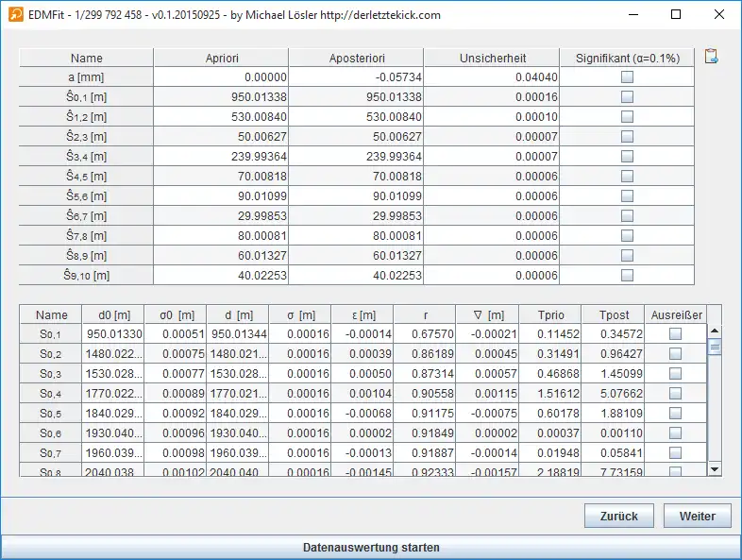Select d0 cell 950.01330
742x560 pixels.
click(113, 334)
